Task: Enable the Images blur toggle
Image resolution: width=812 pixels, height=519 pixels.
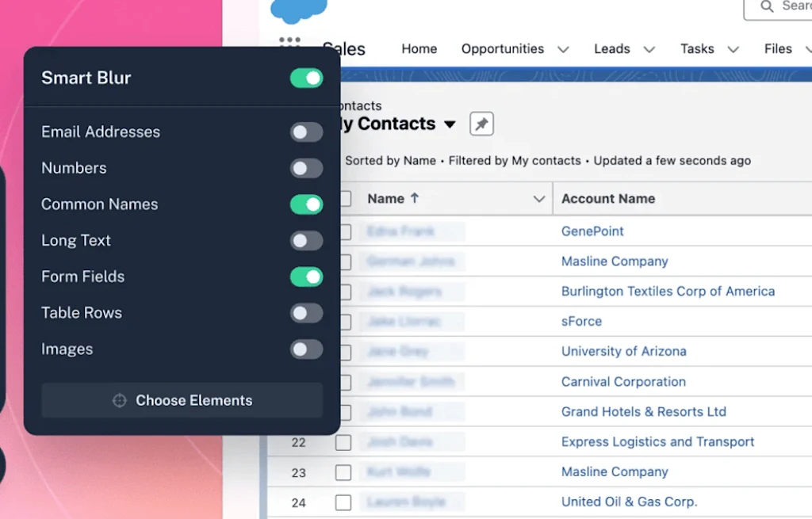Action: pos(307,349)
